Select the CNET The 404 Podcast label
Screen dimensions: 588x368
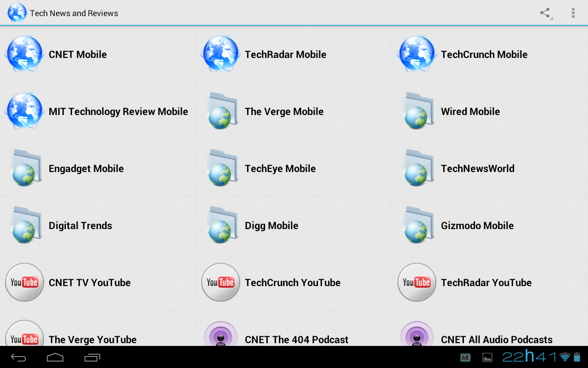(297, 339)
